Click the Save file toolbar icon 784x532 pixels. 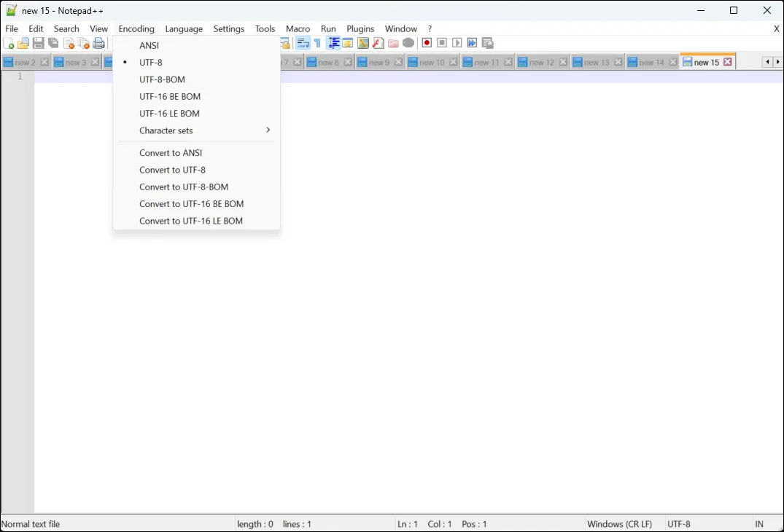[x=39, y=44]
